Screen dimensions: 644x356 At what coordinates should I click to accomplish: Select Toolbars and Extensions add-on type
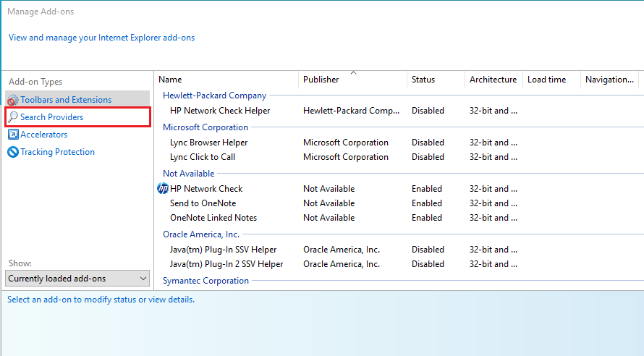[x=77, y=100]
